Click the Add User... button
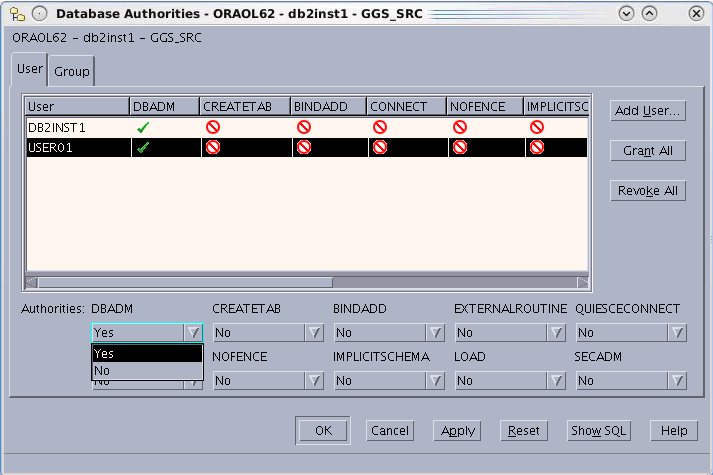This screenshot has height=475, width=713. click(648, 110)
